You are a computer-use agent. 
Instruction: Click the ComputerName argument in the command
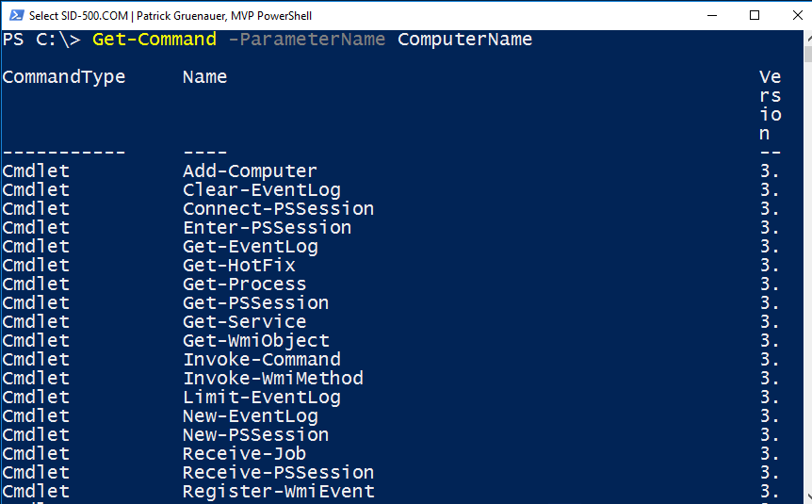(464, 40)
